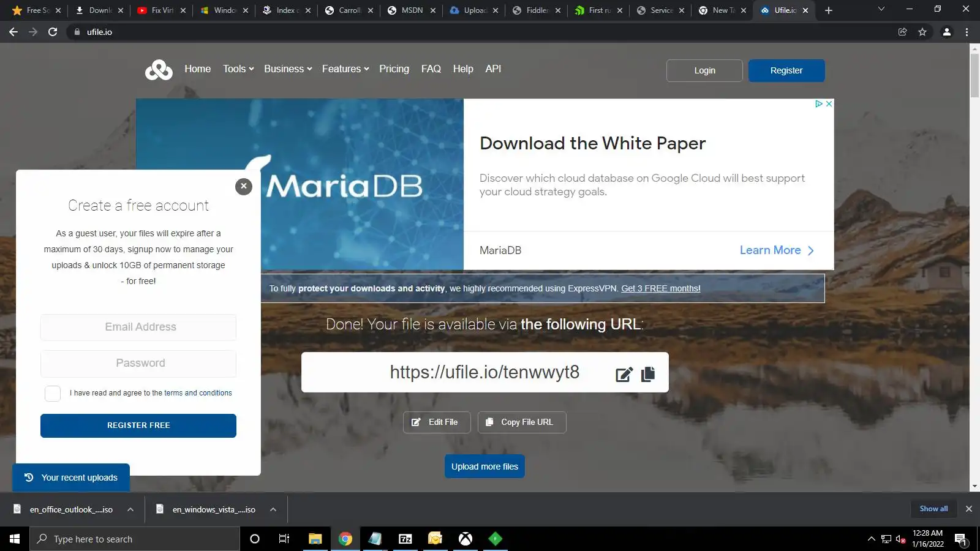Click the Register button in the header
The image size is (980, 551).
point(786,70)
